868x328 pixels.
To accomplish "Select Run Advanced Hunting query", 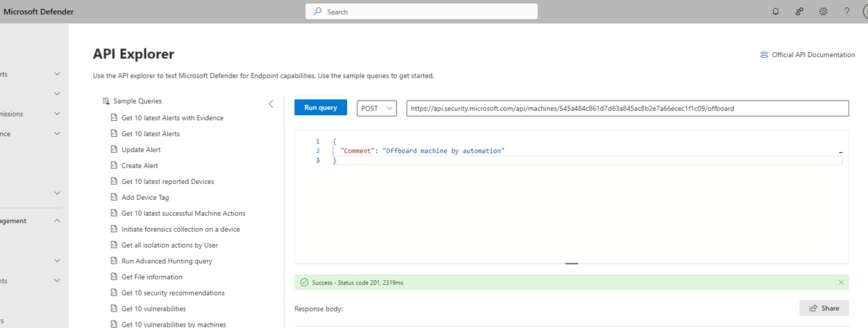I will (x=167, y=261).
